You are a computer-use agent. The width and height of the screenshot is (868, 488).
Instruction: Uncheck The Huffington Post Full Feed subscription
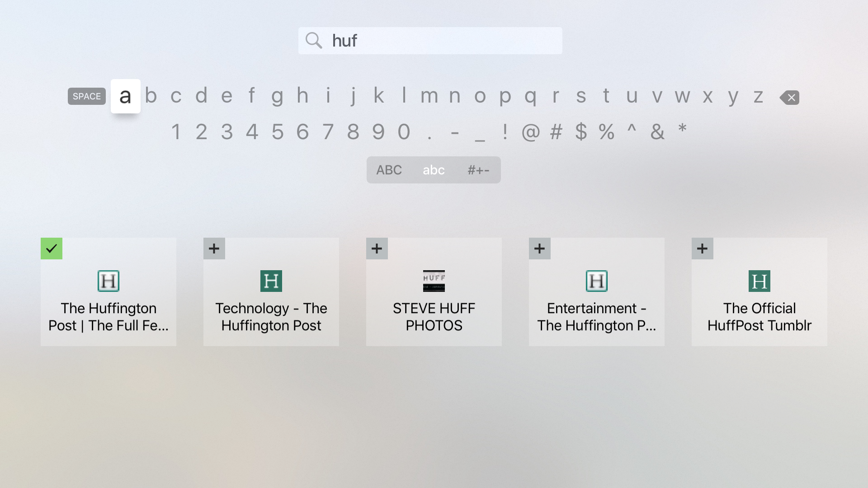point(52,249)
